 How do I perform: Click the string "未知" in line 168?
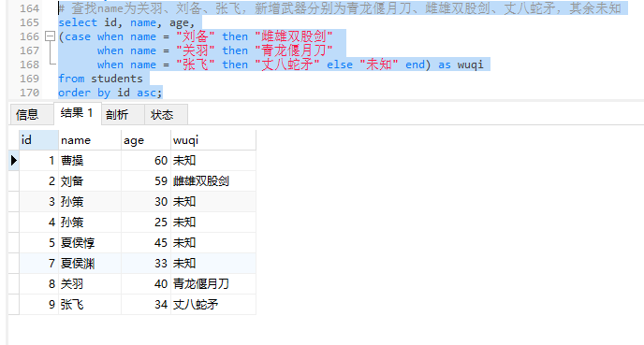point(379,65)
